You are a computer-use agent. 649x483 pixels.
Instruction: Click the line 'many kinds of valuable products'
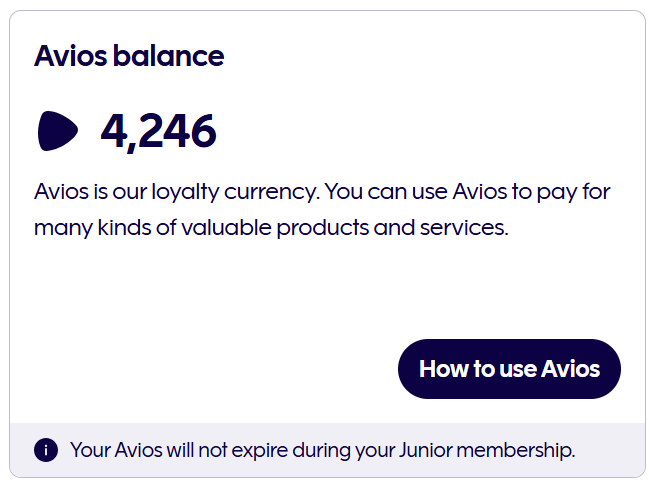(x=200, y=227)
